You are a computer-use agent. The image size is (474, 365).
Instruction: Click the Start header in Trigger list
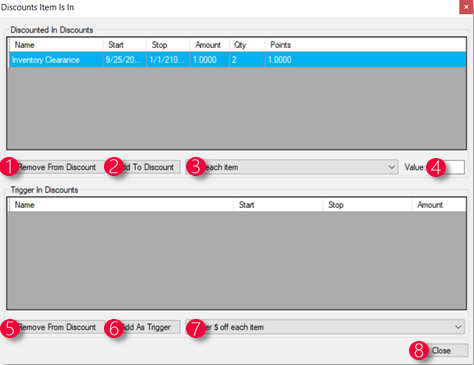coord(278,205)
